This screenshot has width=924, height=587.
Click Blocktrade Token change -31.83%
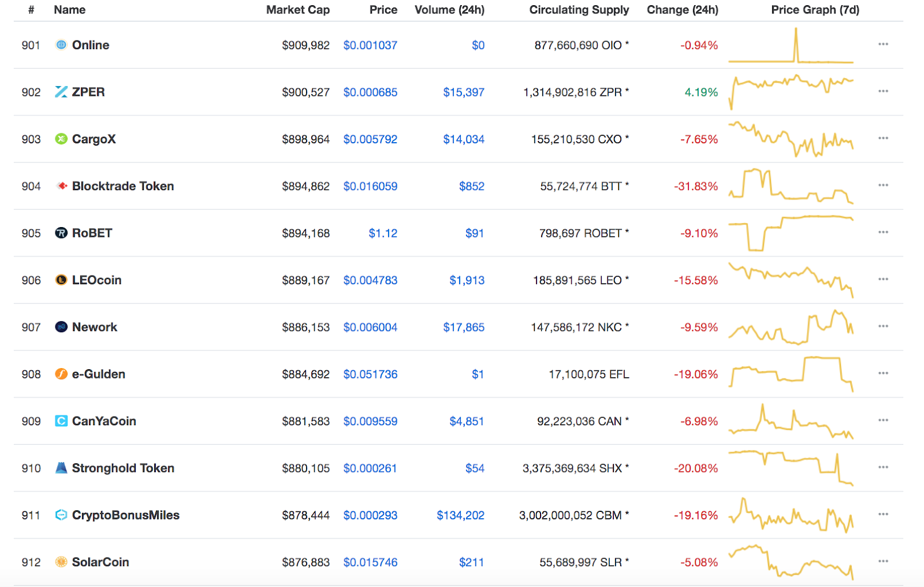pyautogui.click(x=696, y=186)
